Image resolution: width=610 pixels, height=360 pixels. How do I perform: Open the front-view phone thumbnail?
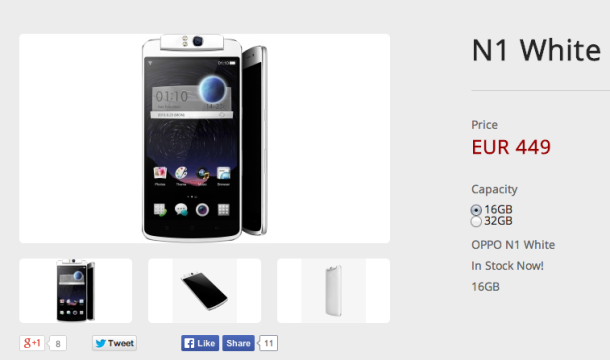tap(76, 291)
